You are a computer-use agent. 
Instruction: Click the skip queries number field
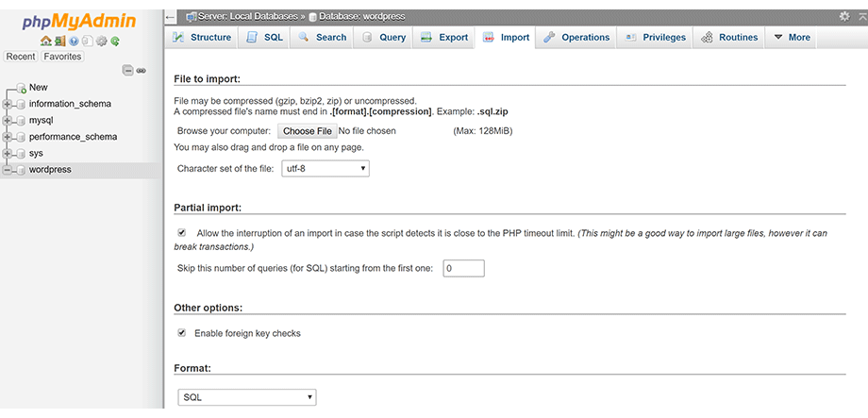tap(464, 268)
